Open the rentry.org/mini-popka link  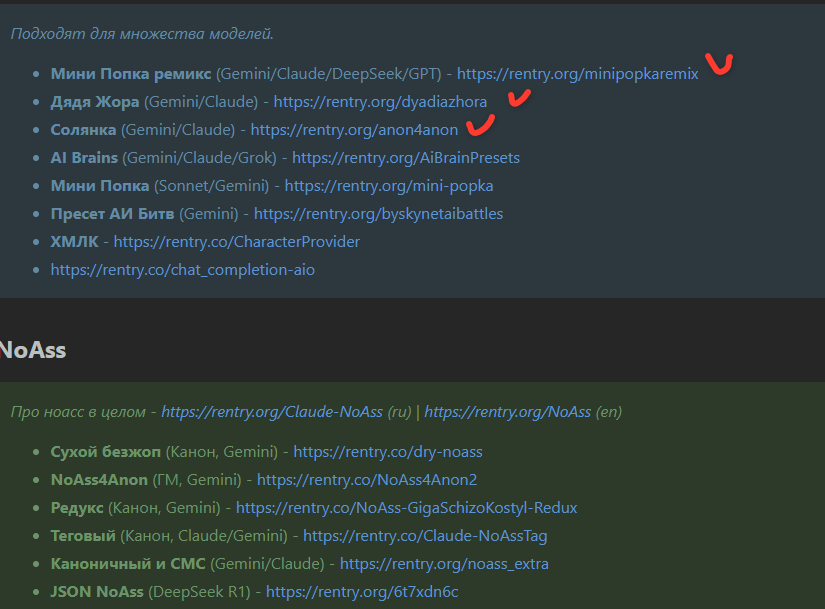389,185
